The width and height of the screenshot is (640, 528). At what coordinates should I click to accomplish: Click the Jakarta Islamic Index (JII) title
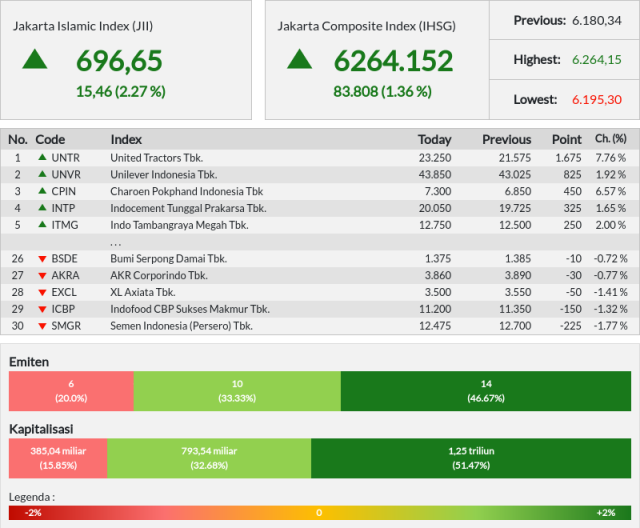[x=83, y=26]
